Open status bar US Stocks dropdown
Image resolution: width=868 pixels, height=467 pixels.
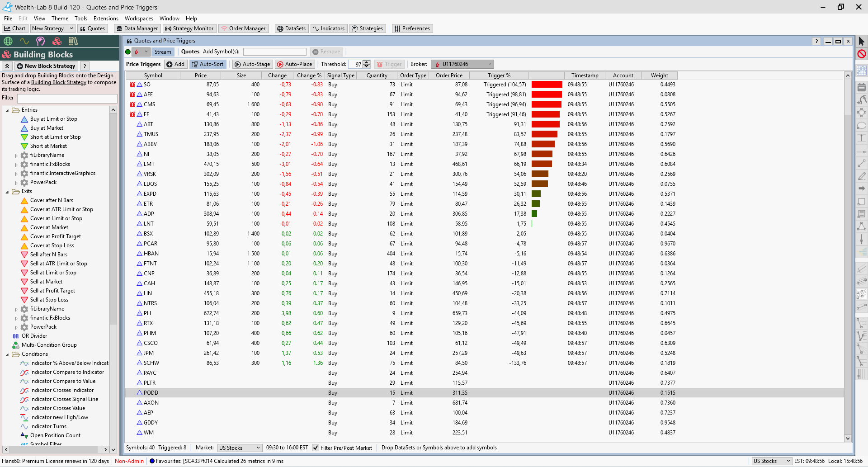click(x=772, y=461)
